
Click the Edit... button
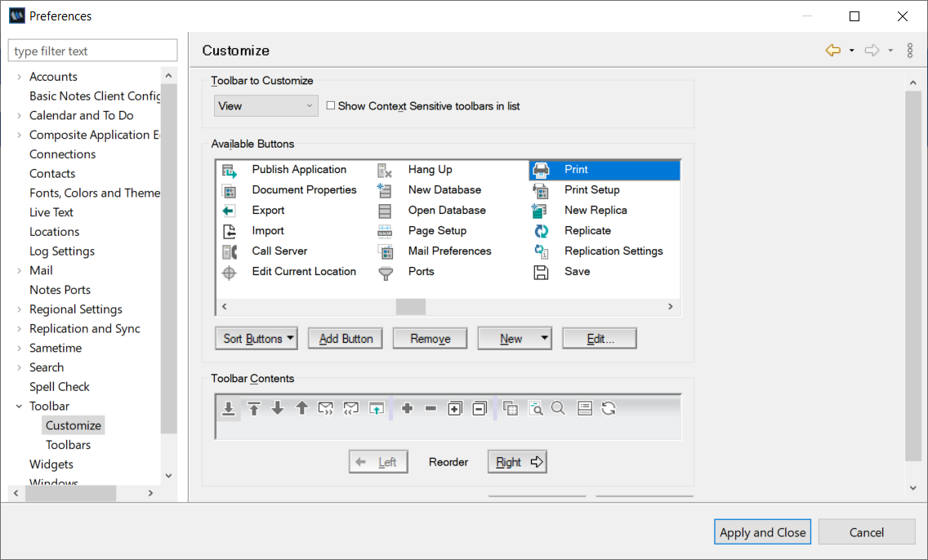click(x=600, y=339)
